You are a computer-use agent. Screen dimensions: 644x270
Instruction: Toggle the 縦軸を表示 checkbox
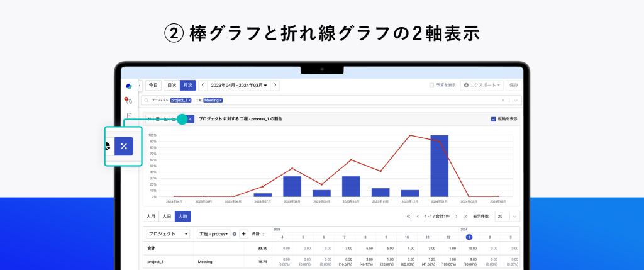pyautogui.click(x=493, y=118)
